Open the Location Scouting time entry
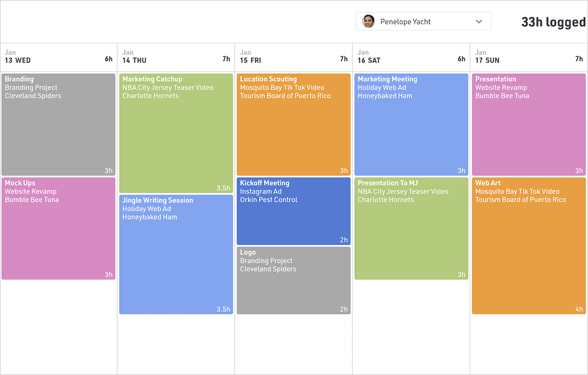The width and height of the screenshot is (588, 375). (x=294, y=125)
